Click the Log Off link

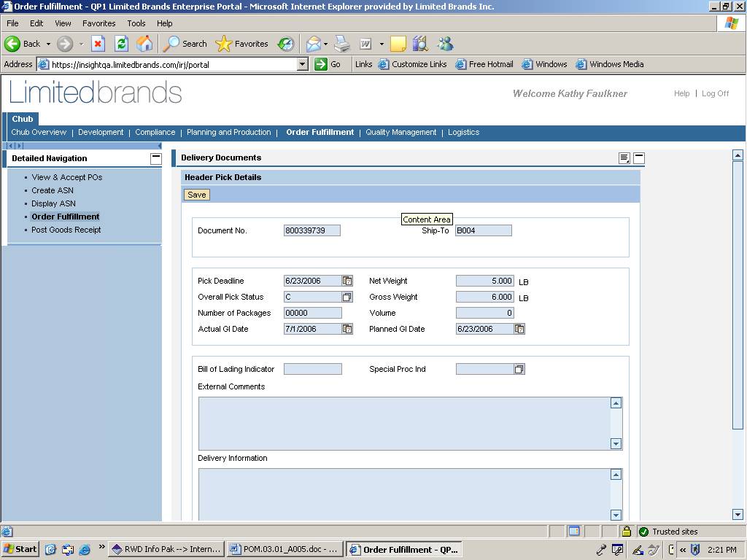click(715, 94)
